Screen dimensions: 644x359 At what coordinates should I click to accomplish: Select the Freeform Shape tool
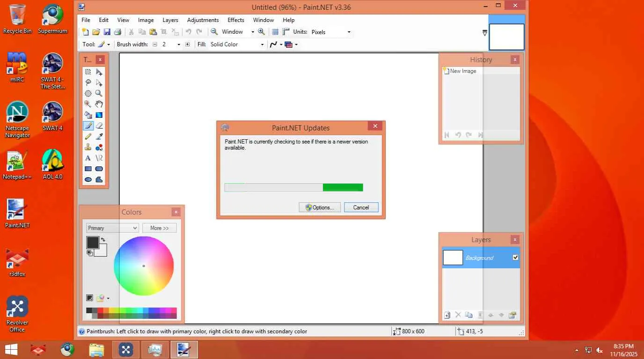coord(99,179)
